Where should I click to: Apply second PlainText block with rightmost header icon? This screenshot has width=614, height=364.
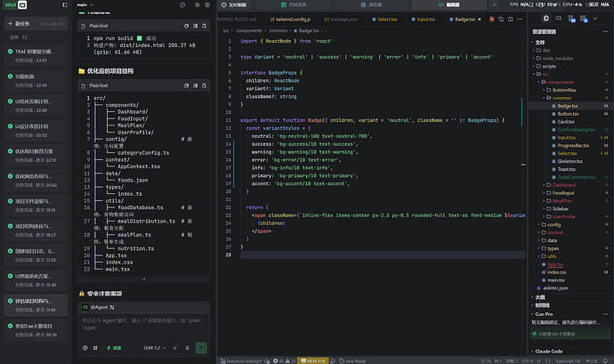204,85
